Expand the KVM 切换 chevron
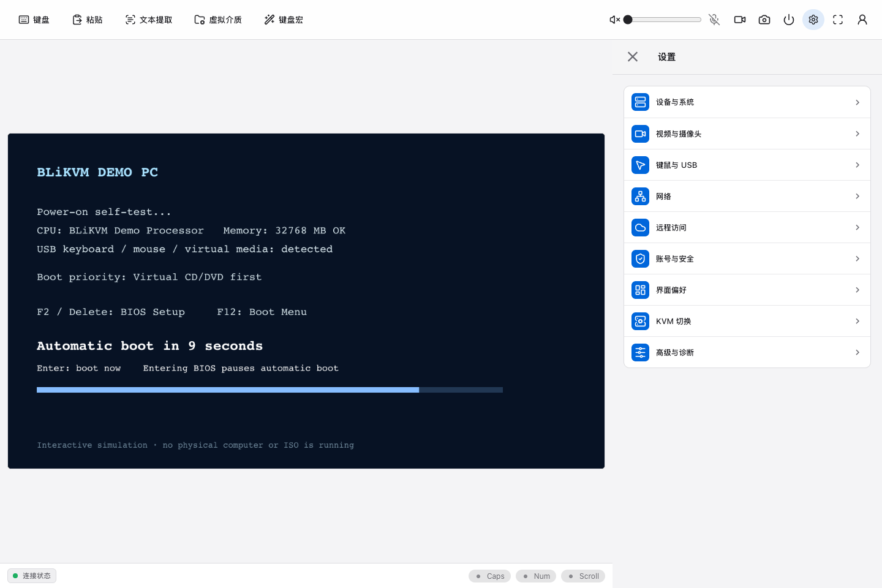The width and height of the screenshot is (882, 588). (858, 321)
